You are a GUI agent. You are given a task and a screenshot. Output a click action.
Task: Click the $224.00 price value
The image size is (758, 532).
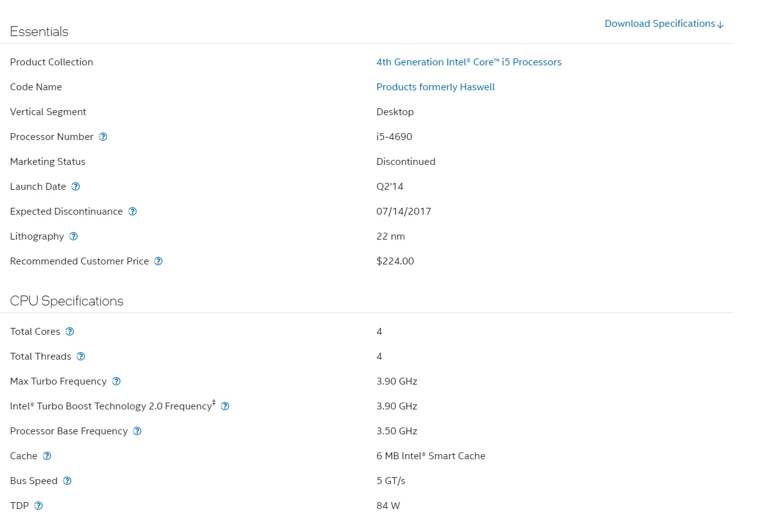click(x=395, y=261)
